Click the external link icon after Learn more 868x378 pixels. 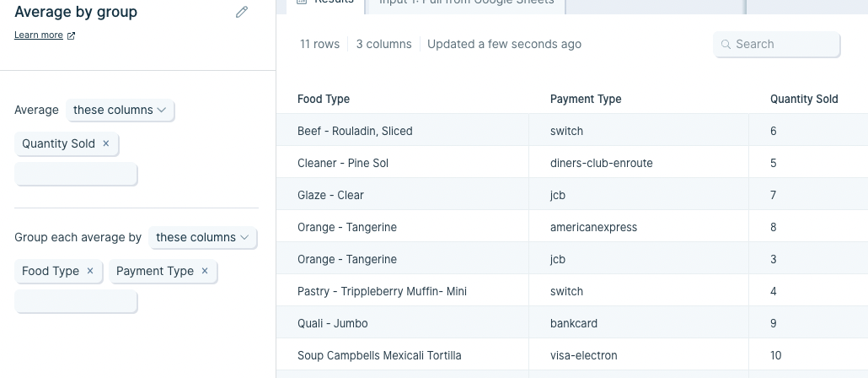pos(71,35)
